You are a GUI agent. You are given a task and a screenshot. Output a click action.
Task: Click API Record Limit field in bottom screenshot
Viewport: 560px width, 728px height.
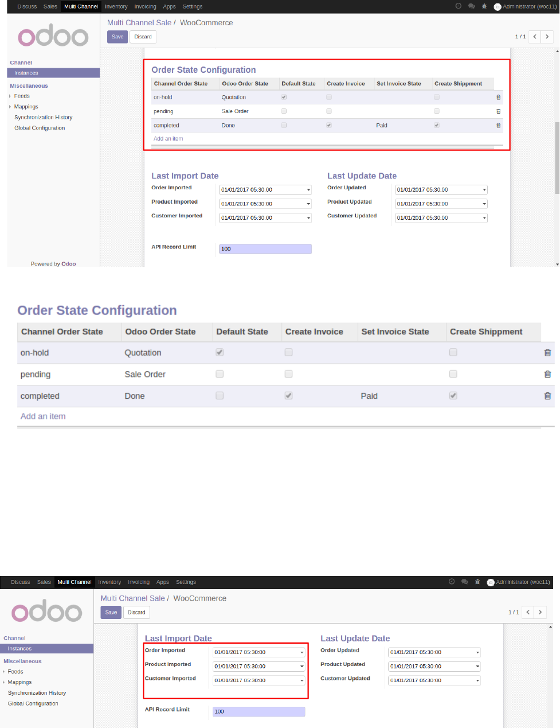click(259, 711)
